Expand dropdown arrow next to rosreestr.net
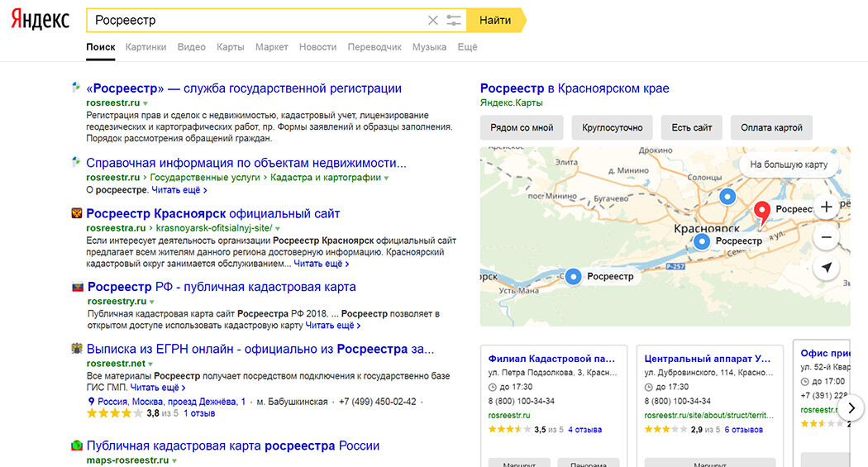The height and width of the screenshot is (467, 868). (150, 364)
